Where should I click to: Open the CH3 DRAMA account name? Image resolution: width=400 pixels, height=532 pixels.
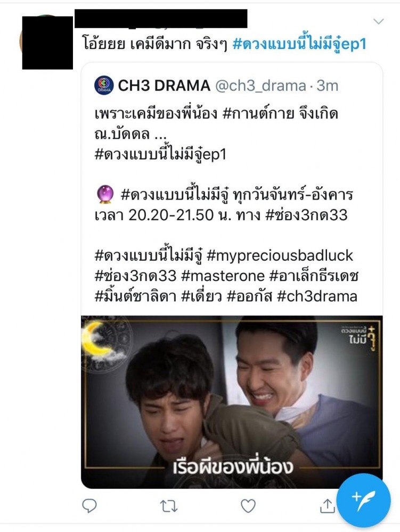point(164,86)
